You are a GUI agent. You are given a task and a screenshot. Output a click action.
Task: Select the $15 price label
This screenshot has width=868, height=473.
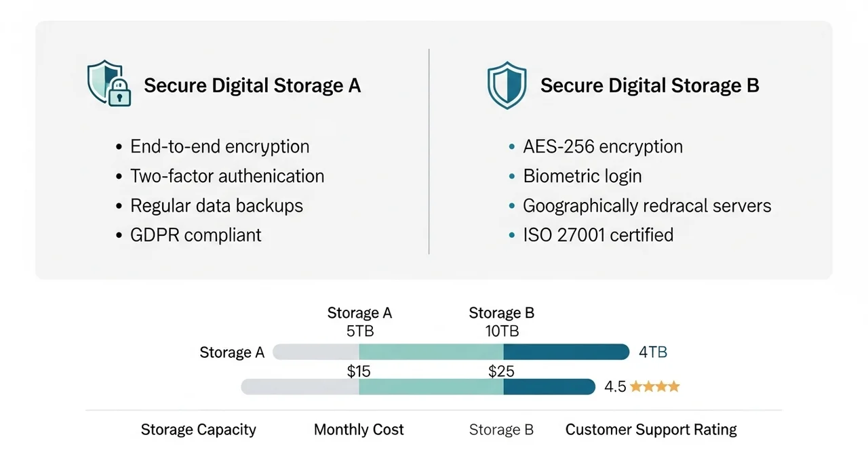359,371
